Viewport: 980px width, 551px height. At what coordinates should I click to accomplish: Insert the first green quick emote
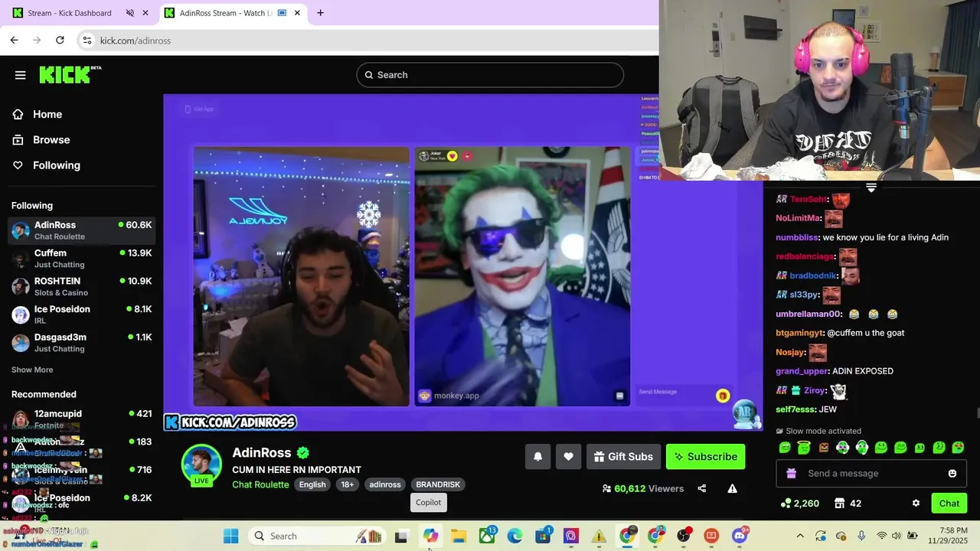(785, 448)
